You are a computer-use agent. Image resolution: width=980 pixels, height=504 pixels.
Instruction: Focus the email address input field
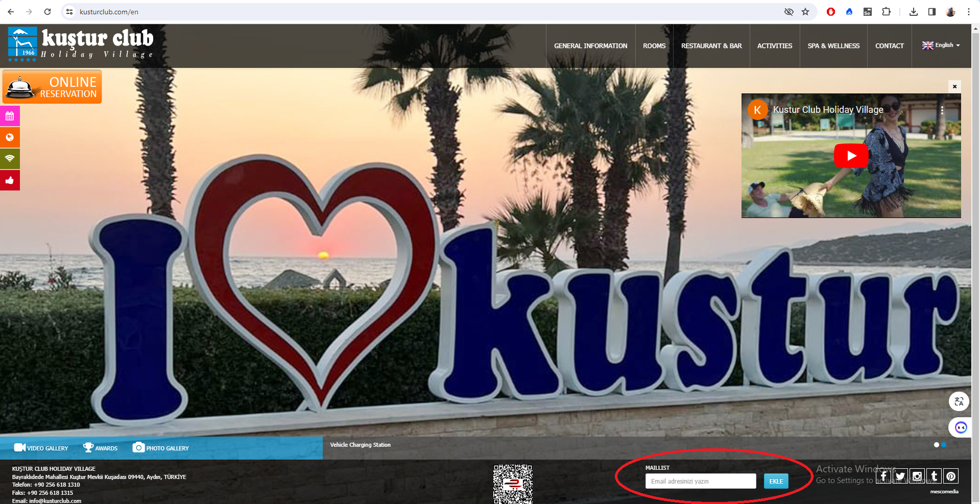pyautogui.click(x=701, y=481)
